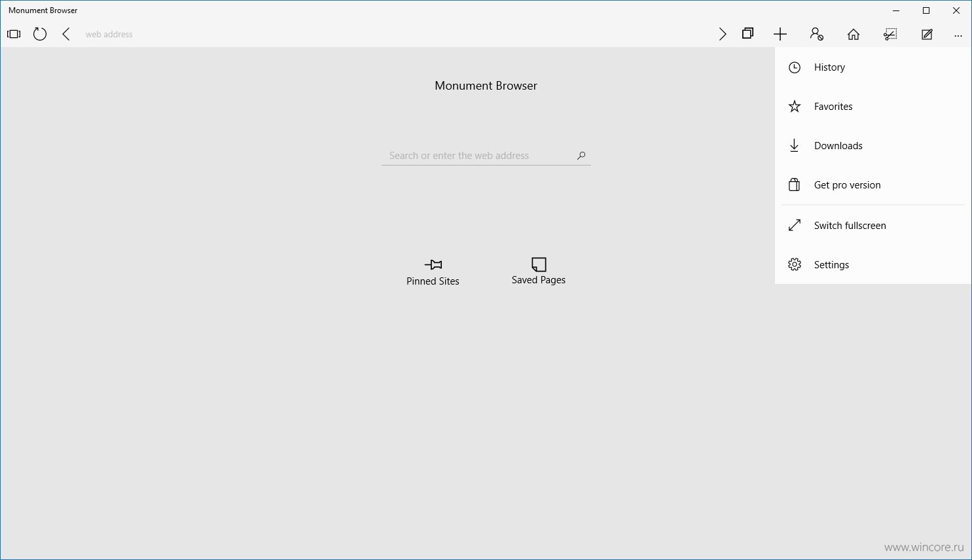Open the tabs overview icon
Viewport: 972px width, 560px height.
748,34
